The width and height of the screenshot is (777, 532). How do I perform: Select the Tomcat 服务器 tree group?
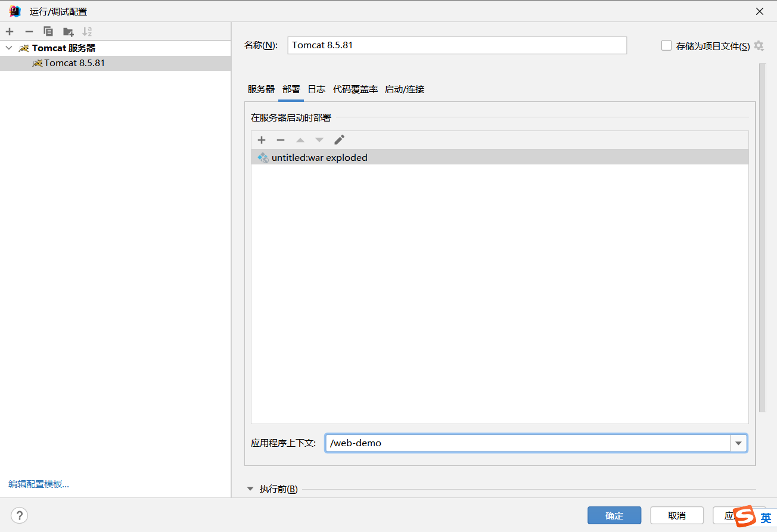coord(115,48)
